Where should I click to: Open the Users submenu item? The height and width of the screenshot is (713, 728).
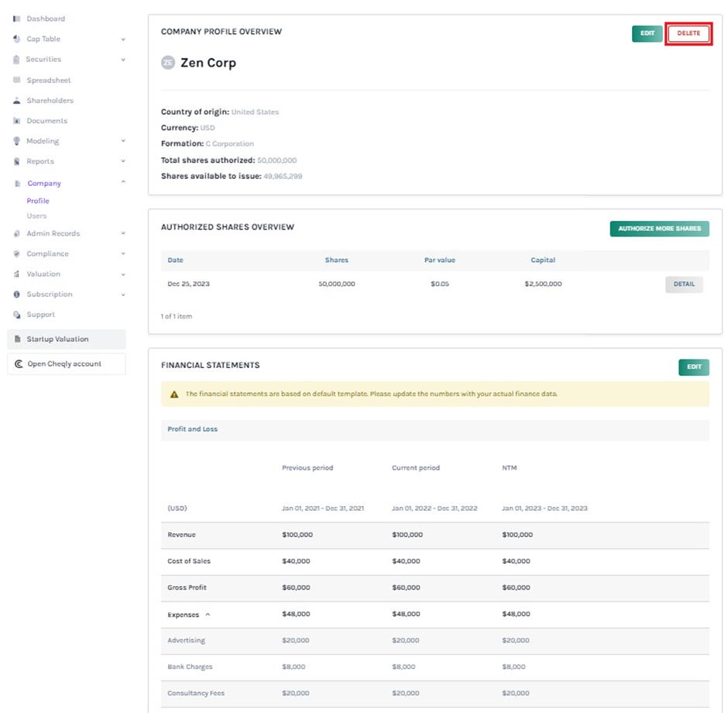click(36, 216)
